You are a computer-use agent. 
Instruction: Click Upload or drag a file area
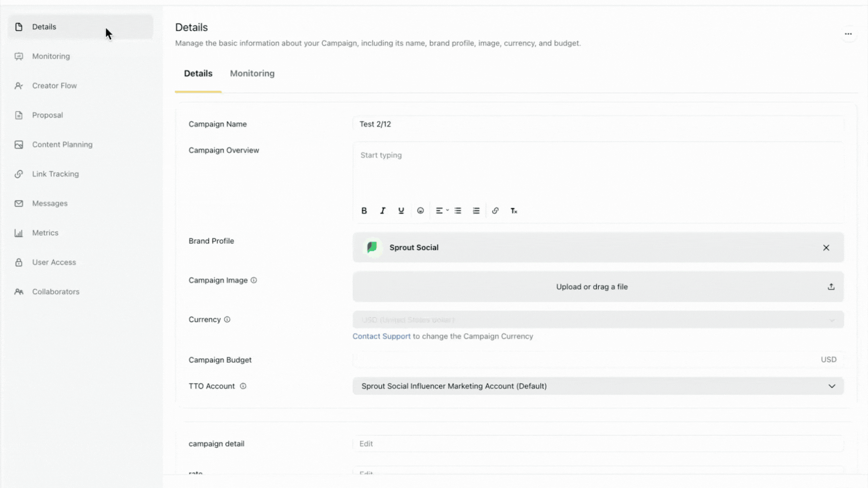(598, 286)
